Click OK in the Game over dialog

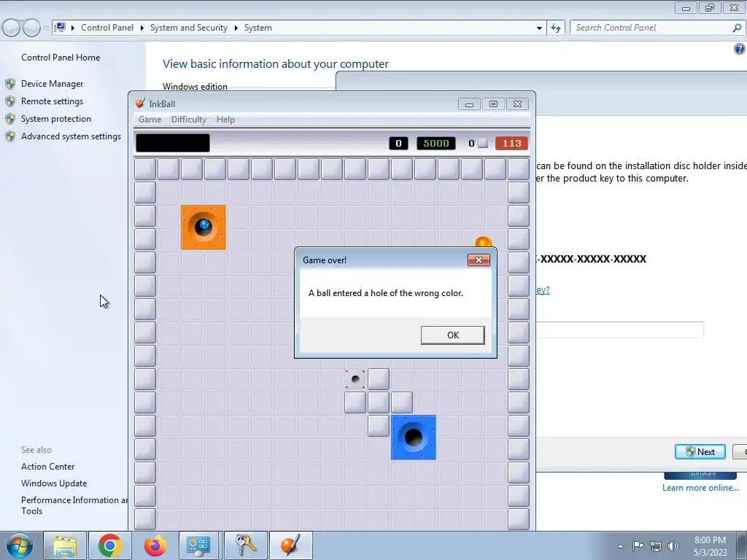452,335
